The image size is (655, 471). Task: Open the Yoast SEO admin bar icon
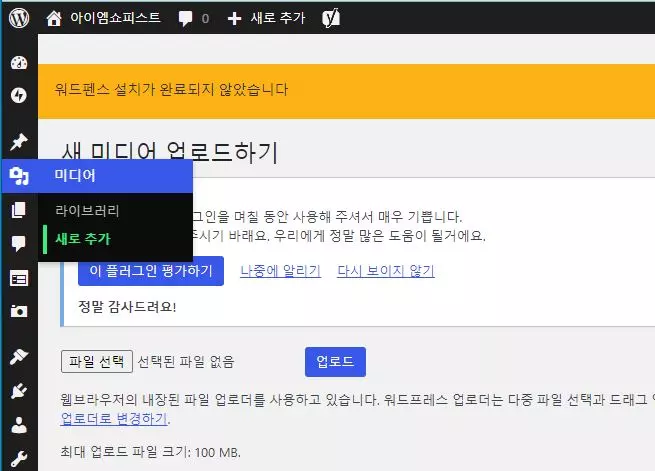pyautogui.click(x=331, y=18)
